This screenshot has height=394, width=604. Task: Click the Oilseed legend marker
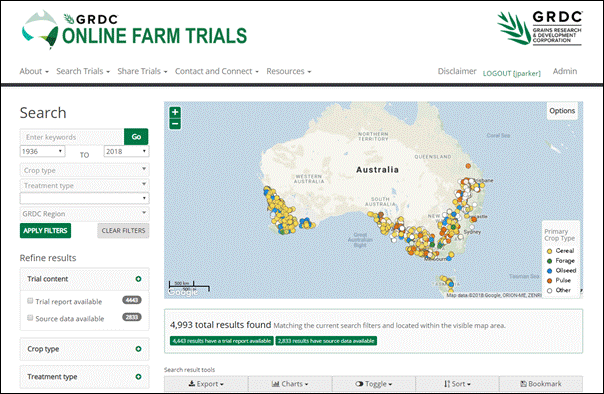(549, 271)
